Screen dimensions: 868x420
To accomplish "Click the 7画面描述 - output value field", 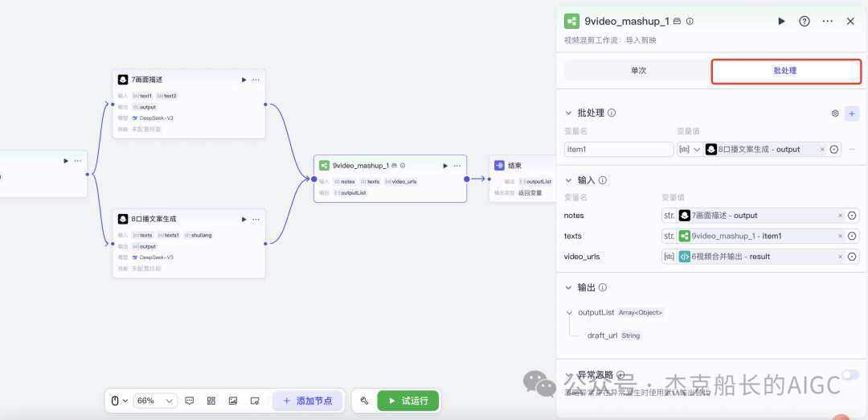I will coord(760,216).
